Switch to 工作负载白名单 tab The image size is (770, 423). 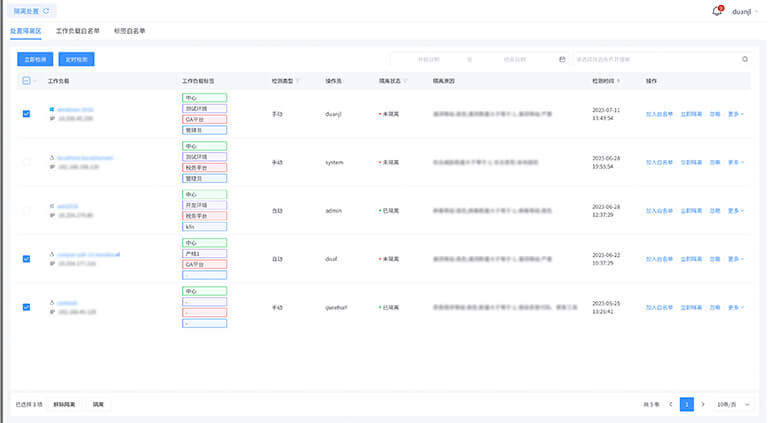point(77,31)
